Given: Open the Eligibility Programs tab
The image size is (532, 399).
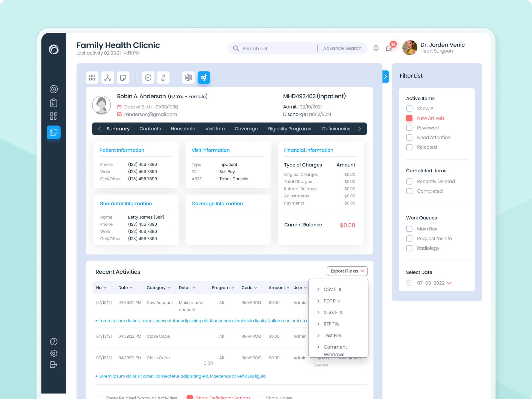Looking at the screenshot, I should click(x=289, y=129).
